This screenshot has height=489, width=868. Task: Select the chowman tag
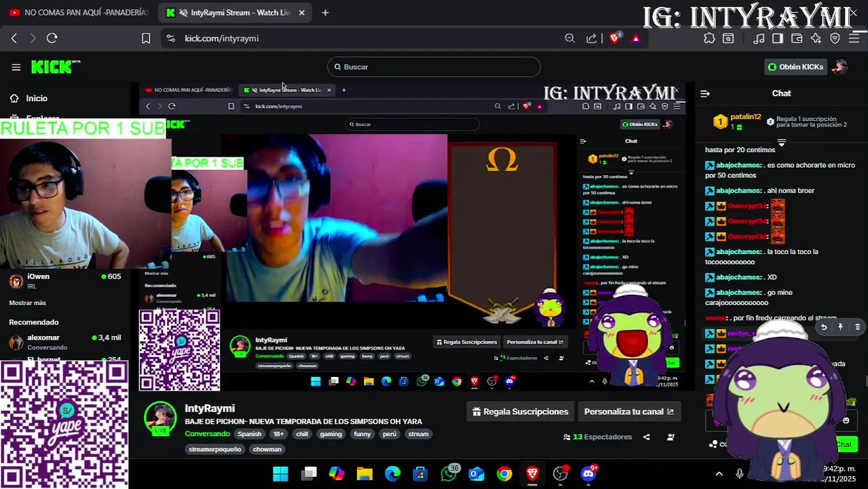click(267, 449)
